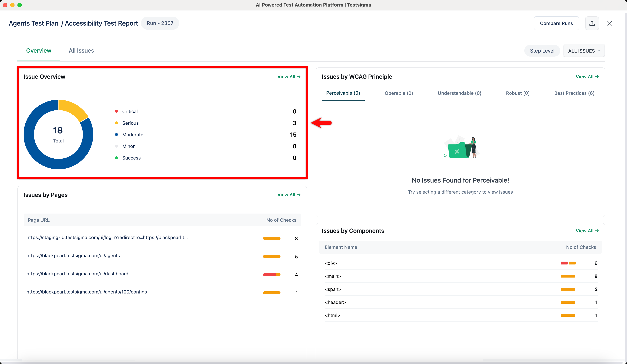Click the close report X icon
The height and width of the screenshot is (364, 627).
[x=610, y=23]
